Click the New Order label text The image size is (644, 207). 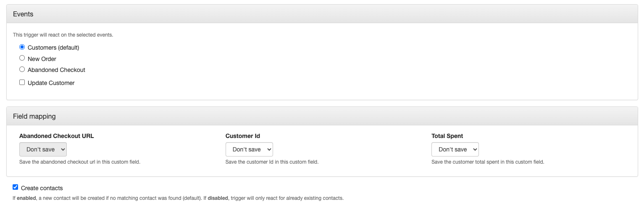coord(42,59)
